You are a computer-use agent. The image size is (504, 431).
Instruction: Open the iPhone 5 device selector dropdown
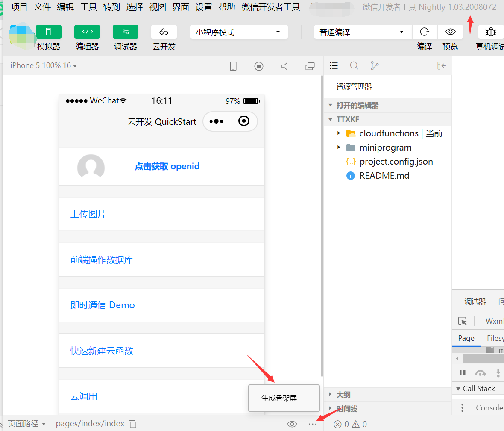click(44, 65)
